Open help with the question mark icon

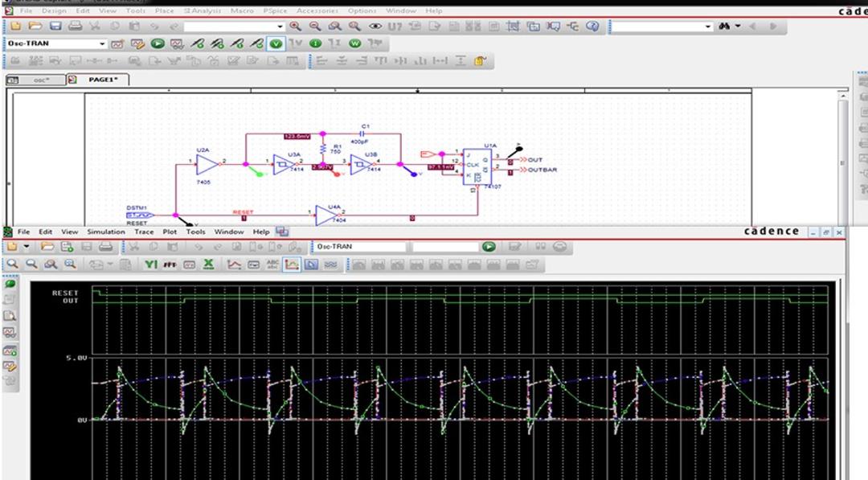tap(592, 26)
